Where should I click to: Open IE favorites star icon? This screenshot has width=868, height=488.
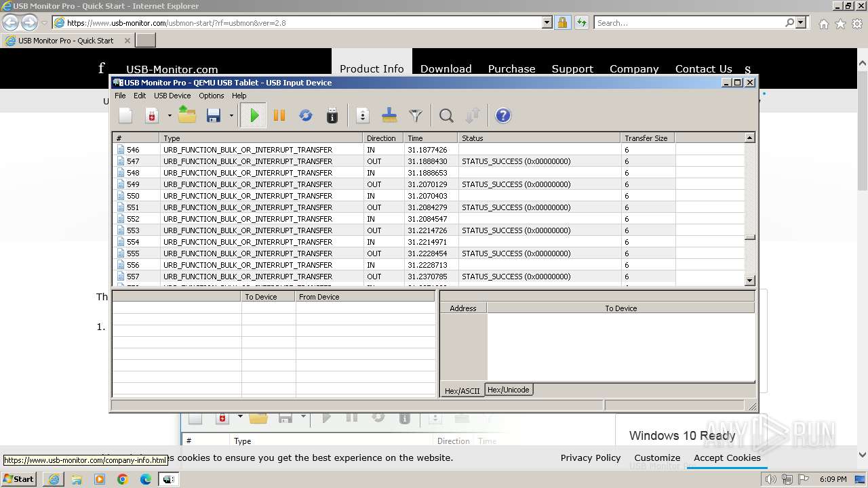pos(840,24)
